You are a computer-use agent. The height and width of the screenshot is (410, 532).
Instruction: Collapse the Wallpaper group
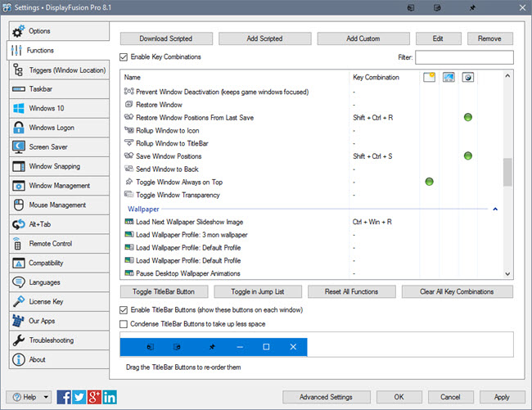tap(495, 210)
